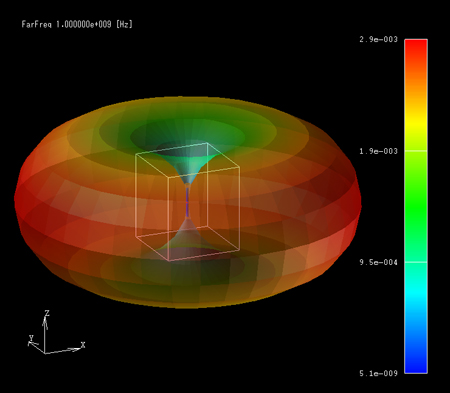Viewport: 450px width, 393px height.
Task: Select the 5.1e-009 minimum scale label
Action: tap(378, 373)
